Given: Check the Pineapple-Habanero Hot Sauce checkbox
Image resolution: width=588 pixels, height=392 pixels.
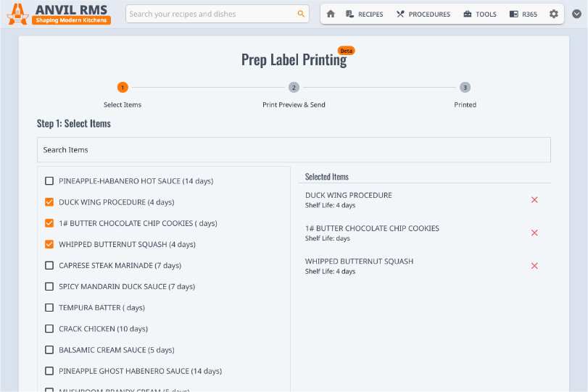Looking at the screenshot, I should pyautogui.click(x=49, y=181).
